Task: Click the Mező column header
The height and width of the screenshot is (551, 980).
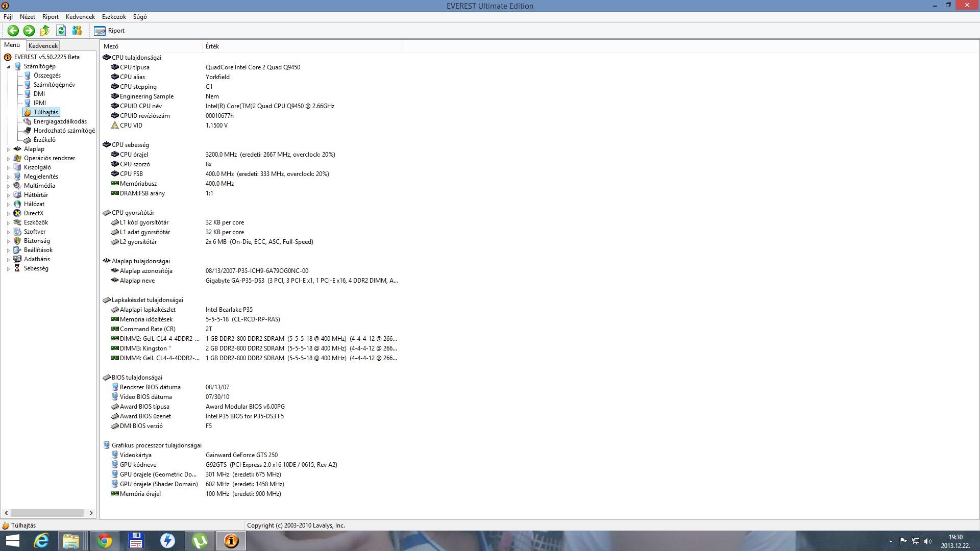Action: click(x=152, y=46)
